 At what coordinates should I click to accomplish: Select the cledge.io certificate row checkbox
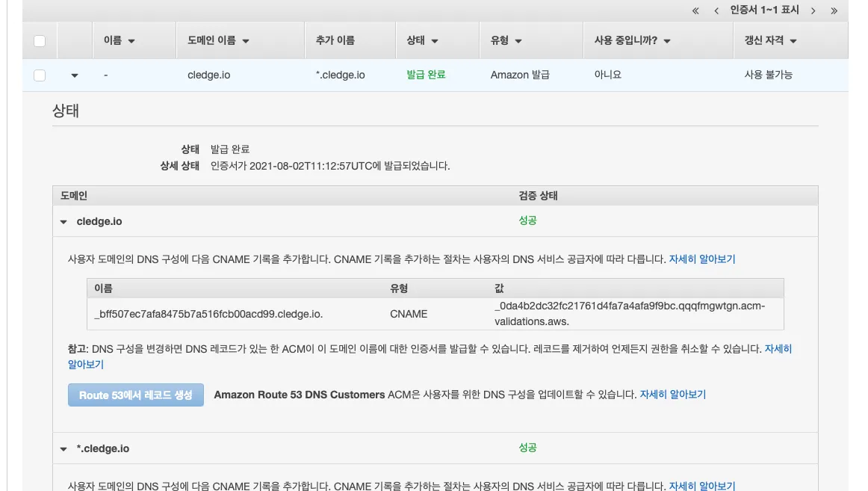click(40, 75)
